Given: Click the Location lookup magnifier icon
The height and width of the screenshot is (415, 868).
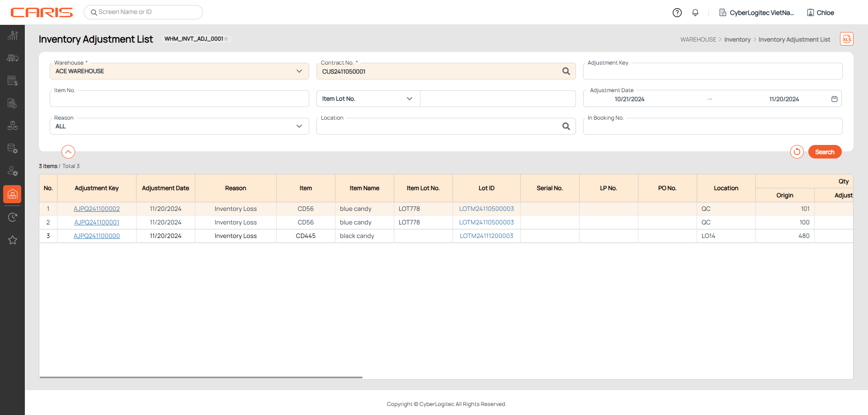Looking at the screenshot, I should pyautogui.click(x=566, y=126).
